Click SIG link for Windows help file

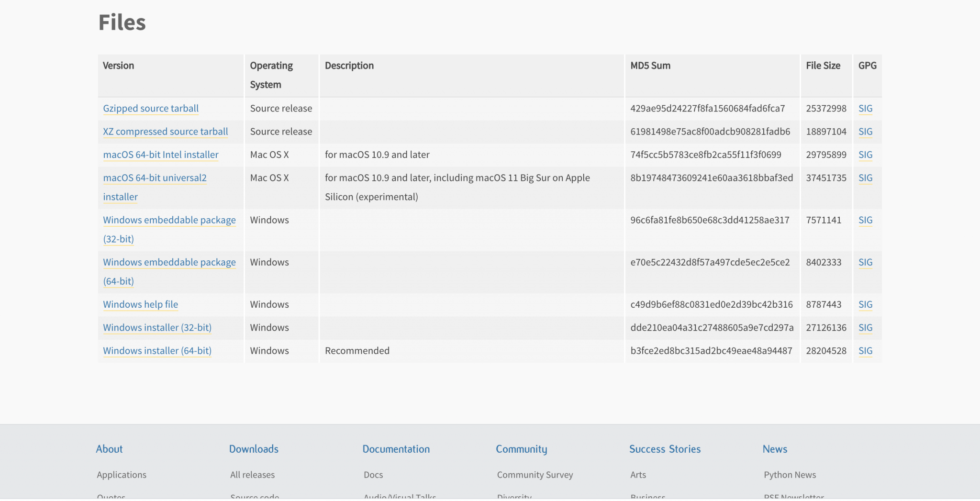(x=865, y=304)
